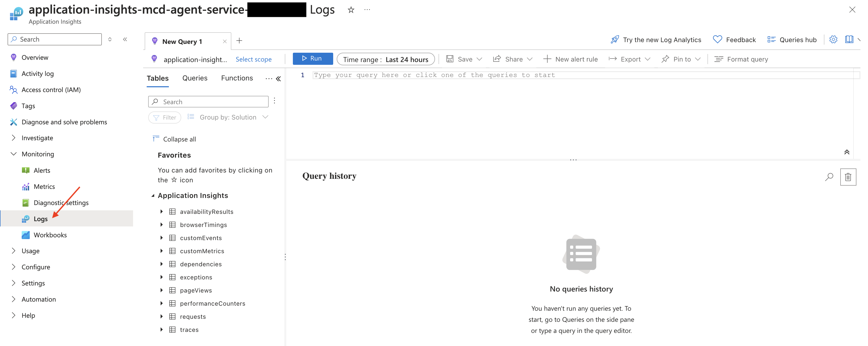The image size is (868, 346).
Task: Click the Group by Solution toggle
Action: (x=228, y=117)
